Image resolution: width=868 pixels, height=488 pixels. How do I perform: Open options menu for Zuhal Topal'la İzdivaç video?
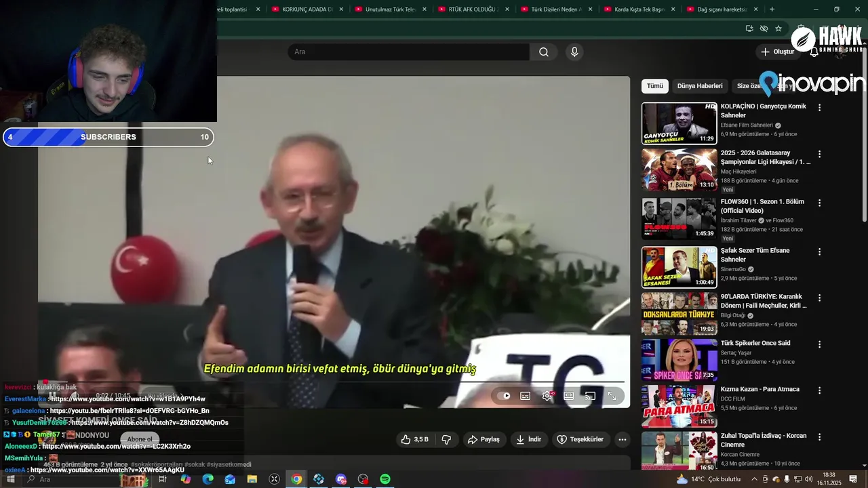(x=819, y=437)
